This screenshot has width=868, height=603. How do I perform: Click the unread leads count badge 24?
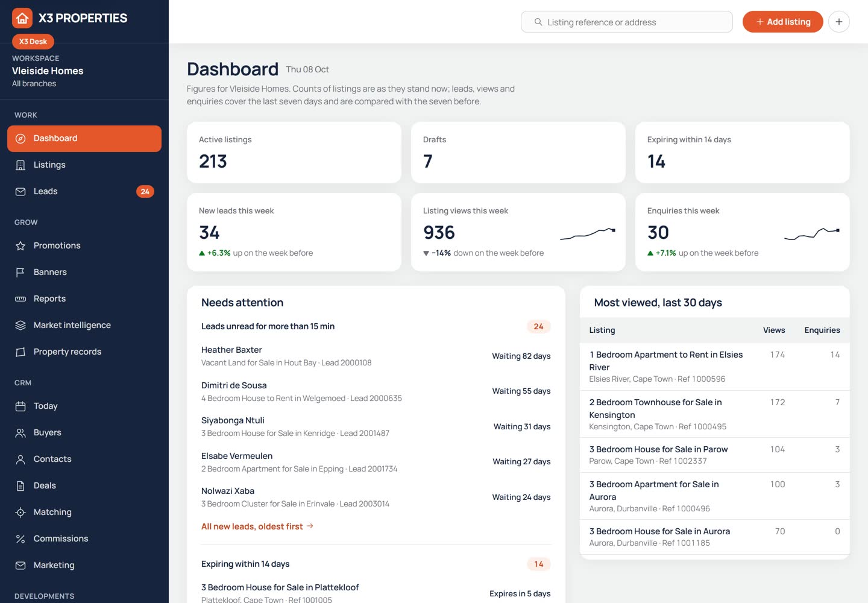(x=539, y=327)
